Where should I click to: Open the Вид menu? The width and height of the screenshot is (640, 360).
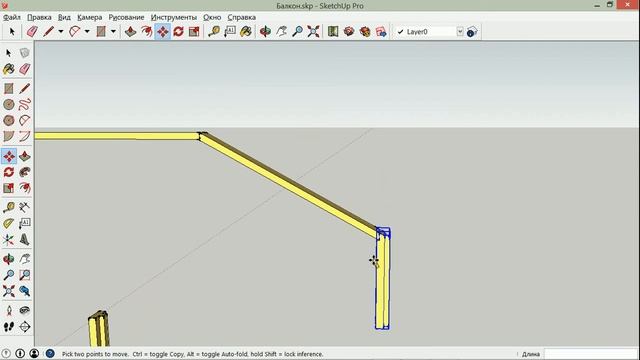tap(64, 18)
